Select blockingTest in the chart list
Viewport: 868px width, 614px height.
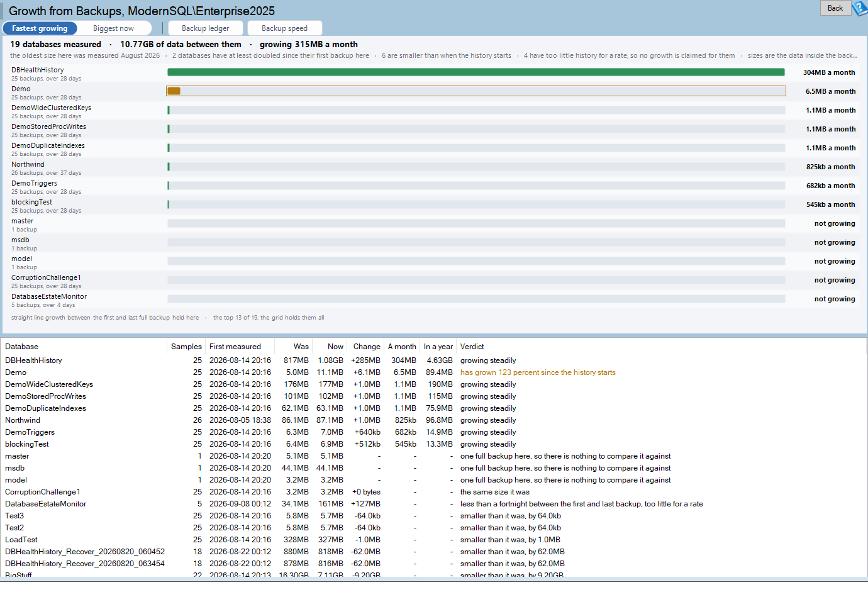click(31, 202)
